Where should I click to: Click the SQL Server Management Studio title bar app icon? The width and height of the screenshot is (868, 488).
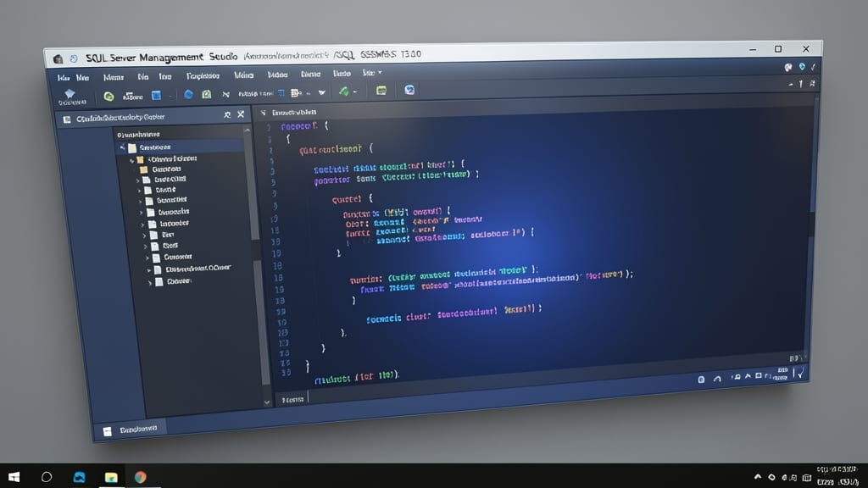coord(58,58)
